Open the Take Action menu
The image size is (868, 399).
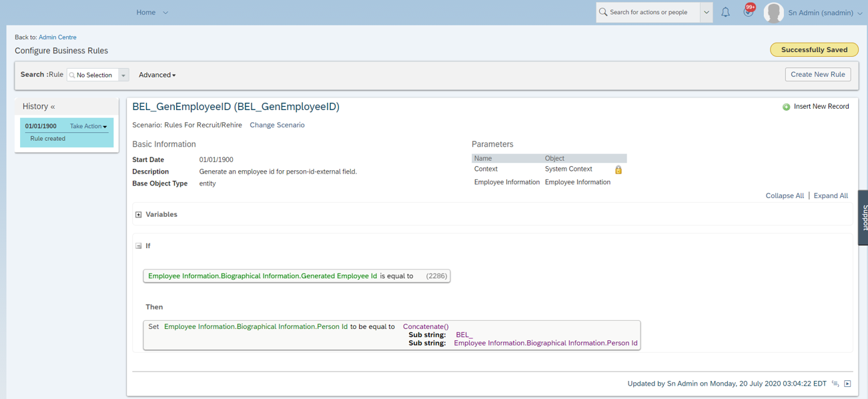click(89, 126)
